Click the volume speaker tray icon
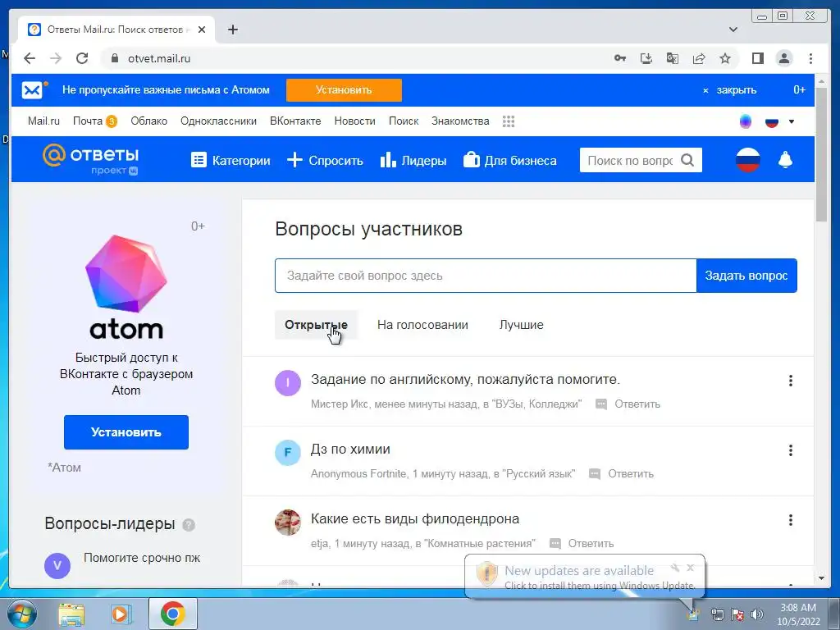This screenshot has height=630, width=840. click(756, 614)
